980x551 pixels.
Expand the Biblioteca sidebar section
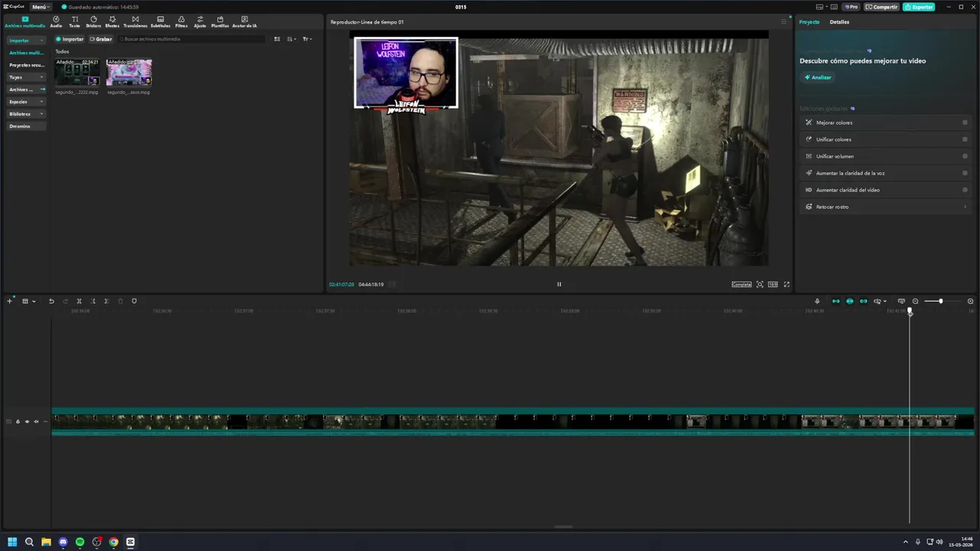[x=26, y=114]
